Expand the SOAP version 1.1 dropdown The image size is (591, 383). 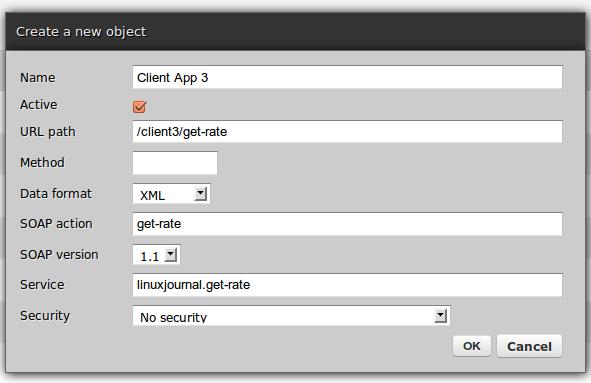click(156, 255)
